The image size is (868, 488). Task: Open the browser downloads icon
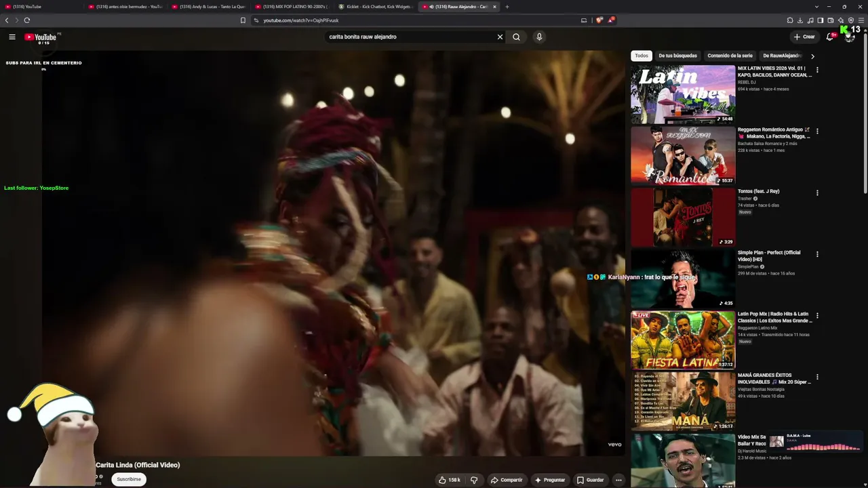[x=800, y=20]
